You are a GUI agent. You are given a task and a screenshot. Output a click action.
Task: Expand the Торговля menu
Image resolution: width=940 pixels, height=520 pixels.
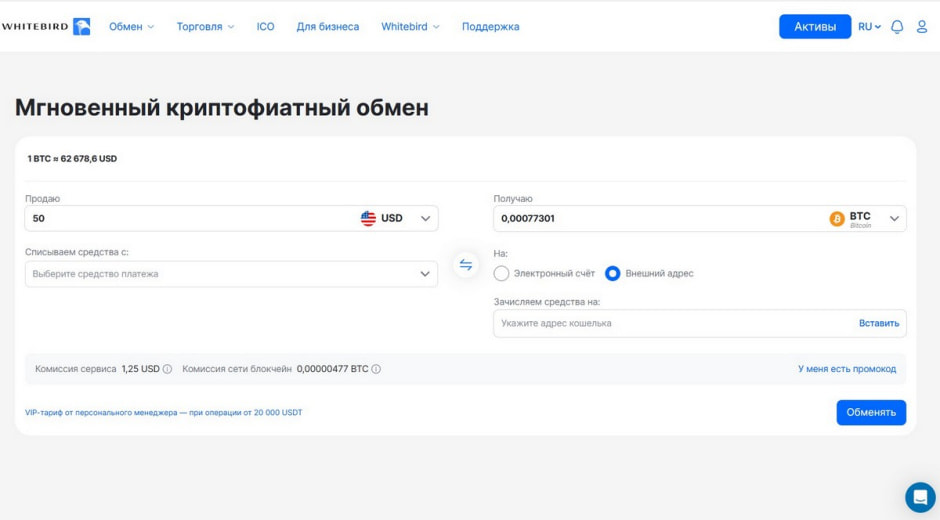205,26
